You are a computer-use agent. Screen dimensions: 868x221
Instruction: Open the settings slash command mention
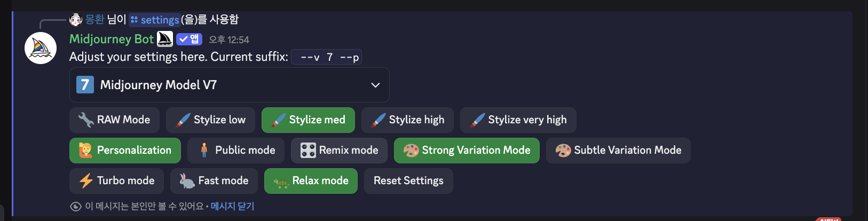coord(154,20)
